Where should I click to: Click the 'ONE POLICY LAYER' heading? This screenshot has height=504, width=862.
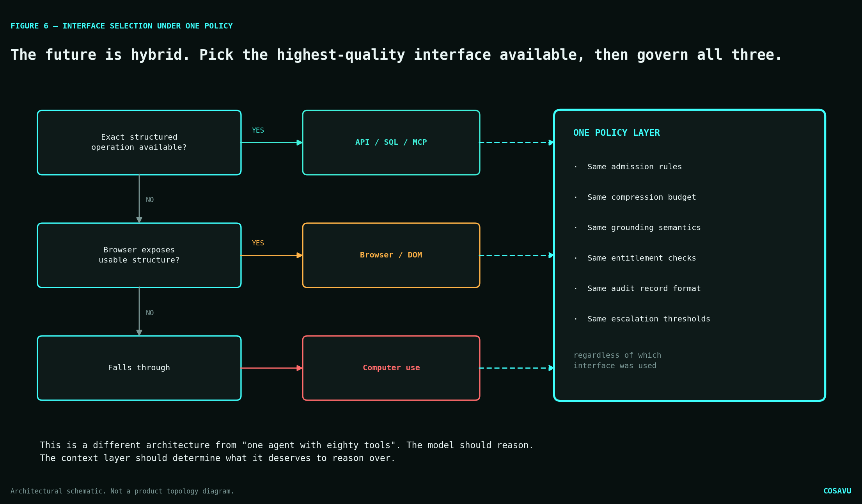617,133
